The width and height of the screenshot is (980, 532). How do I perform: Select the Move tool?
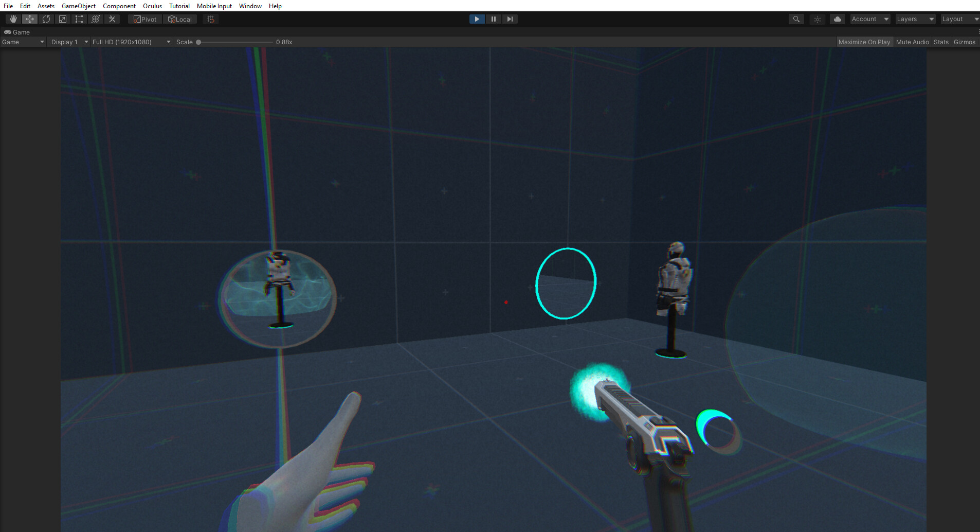tap(29, 19)
